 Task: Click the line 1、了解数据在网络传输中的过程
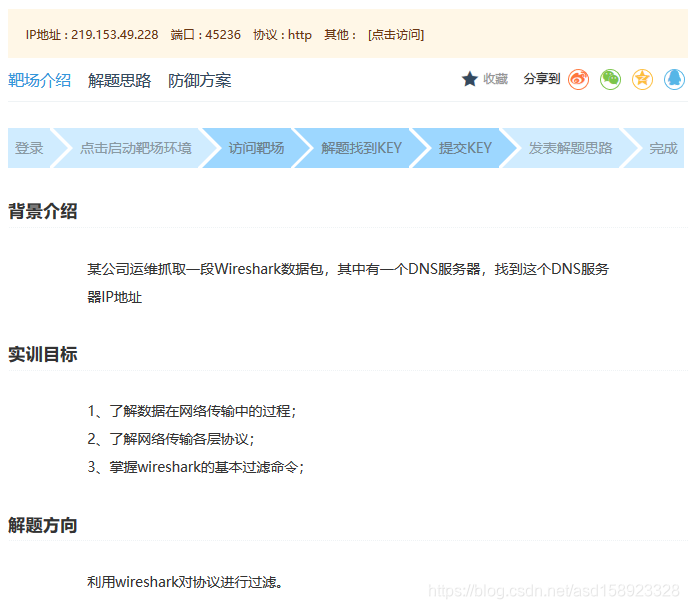(x=192, y=411)
